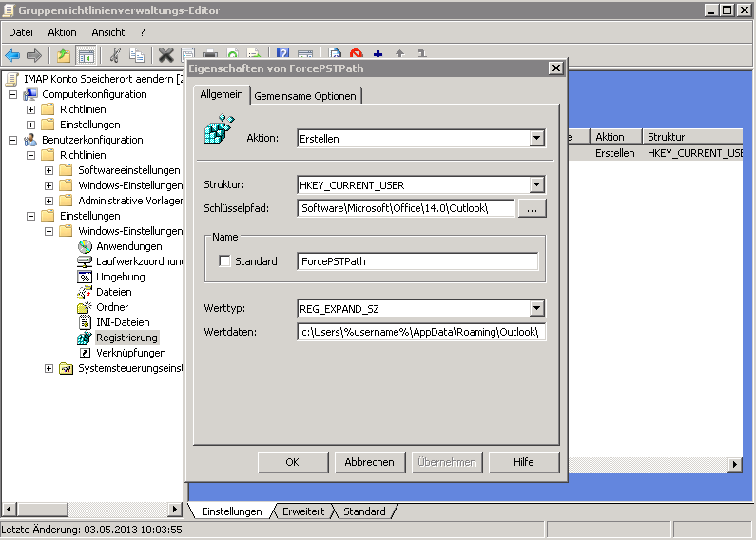The width and height of the screenshot is (756, 540).
Task: Expand the Systemsteuerungseinstellungen node
Action: (x=48, y=368)
